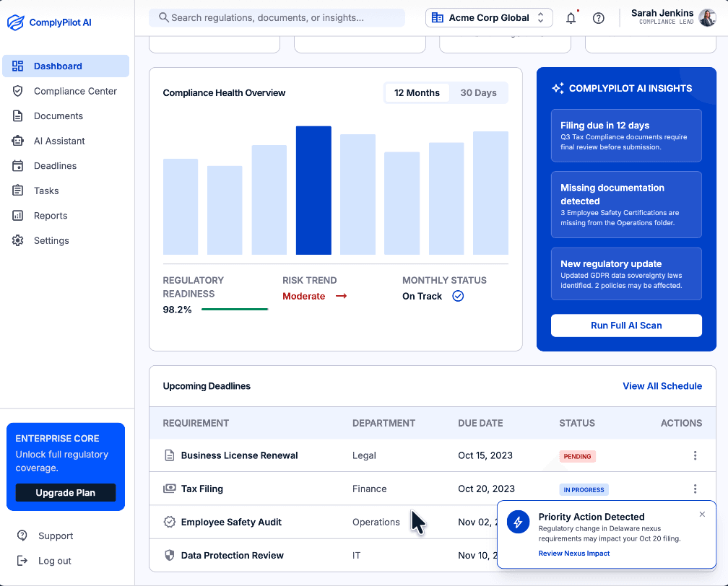Click the building icon beside Acme Corp Global

coord(438,17)
